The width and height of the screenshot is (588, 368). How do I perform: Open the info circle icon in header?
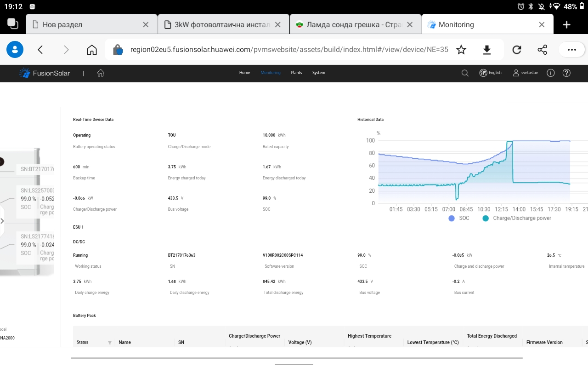[551, 73]
